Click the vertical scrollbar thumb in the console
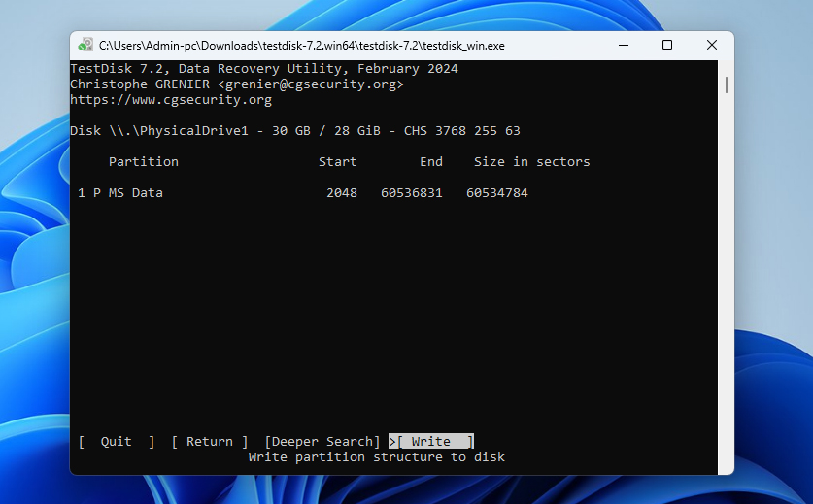Screen dimensions: 813x504 [x=727, y=85]
